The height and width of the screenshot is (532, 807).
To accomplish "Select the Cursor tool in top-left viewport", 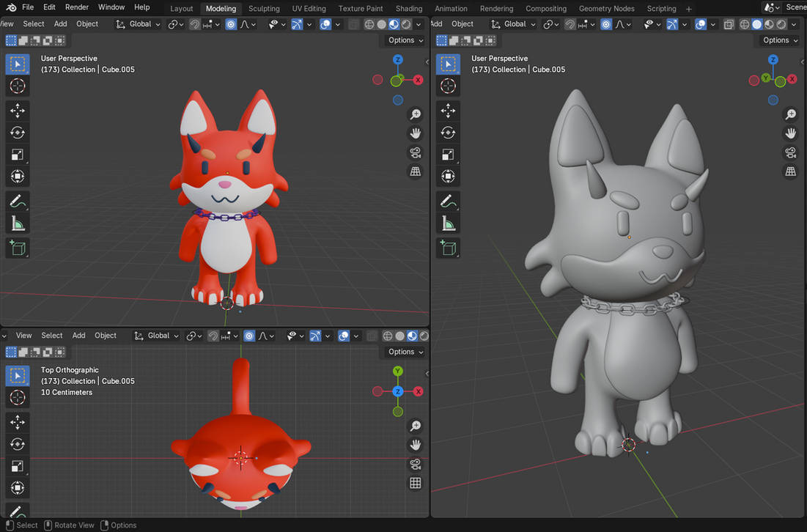I will pos(18,86).
